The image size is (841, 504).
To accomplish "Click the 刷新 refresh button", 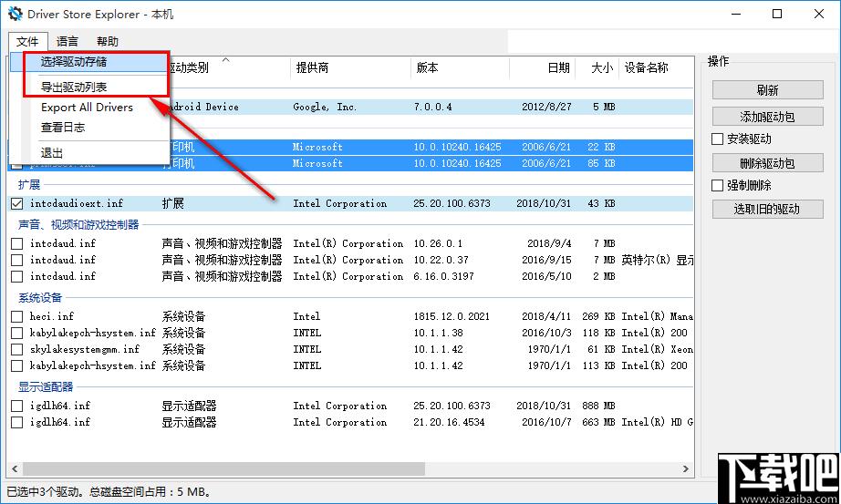I will (x=767, y=90).
